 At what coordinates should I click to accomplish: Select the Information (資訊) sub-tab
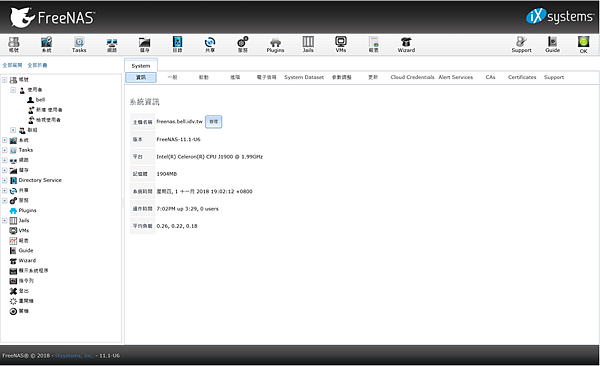141,77
